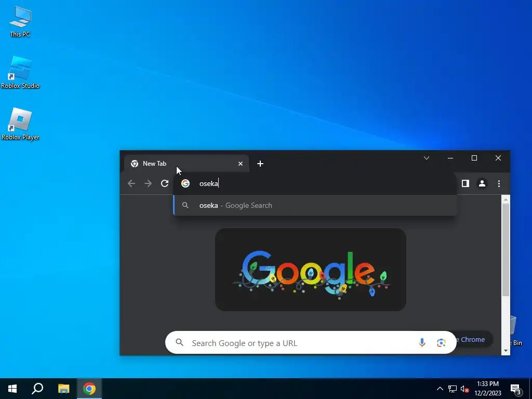
Task: Click Search Google or type a URL box
Action: coord(311,343)
